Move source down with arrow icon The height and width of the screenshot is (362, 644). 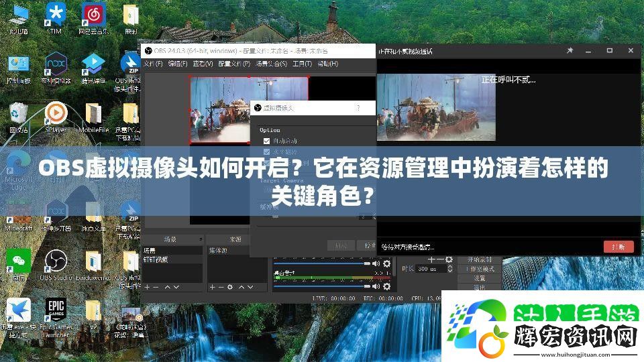(250, 288)
